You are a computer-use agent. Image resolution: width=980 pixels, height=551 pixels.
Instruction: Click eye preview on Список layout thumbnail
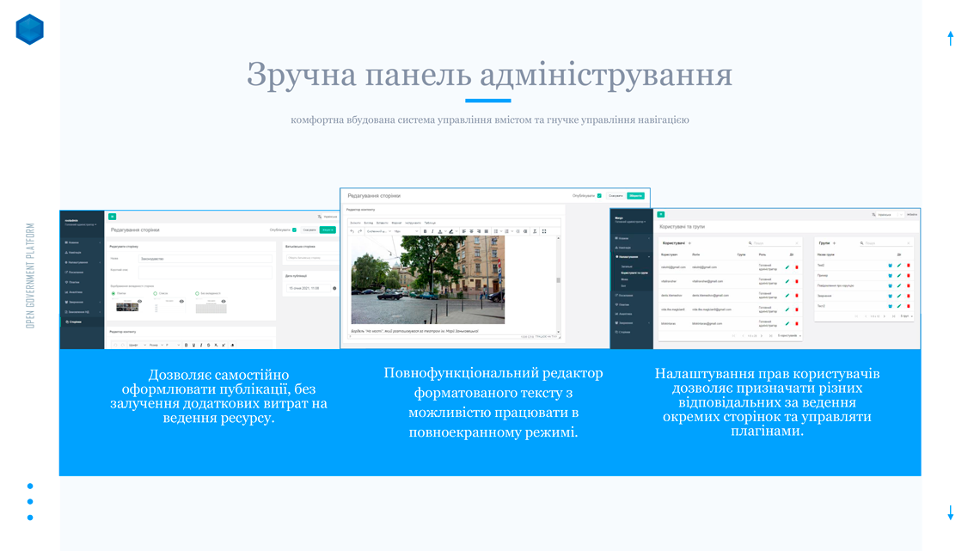[x=181, y=301]
